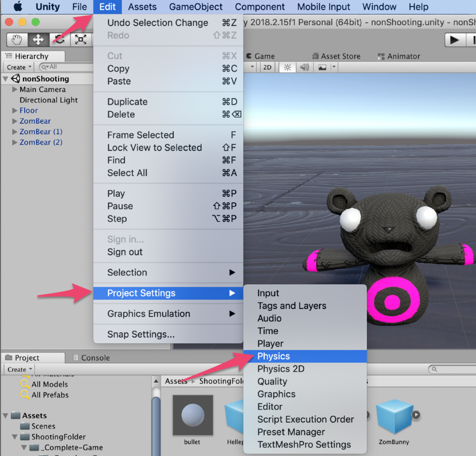Open scene effects dropdown arrow
This screenshot has height=456, width=476.
pos(334,67)
